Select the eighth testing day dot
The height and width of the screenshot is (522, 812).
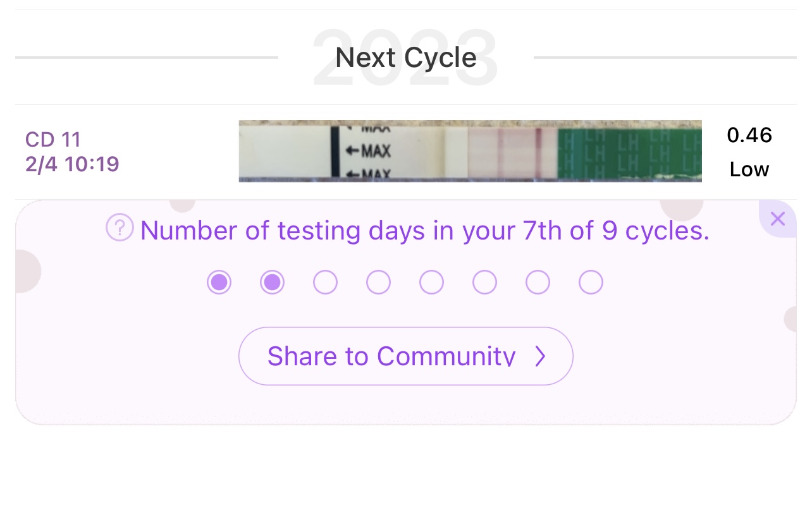(591, 282)
